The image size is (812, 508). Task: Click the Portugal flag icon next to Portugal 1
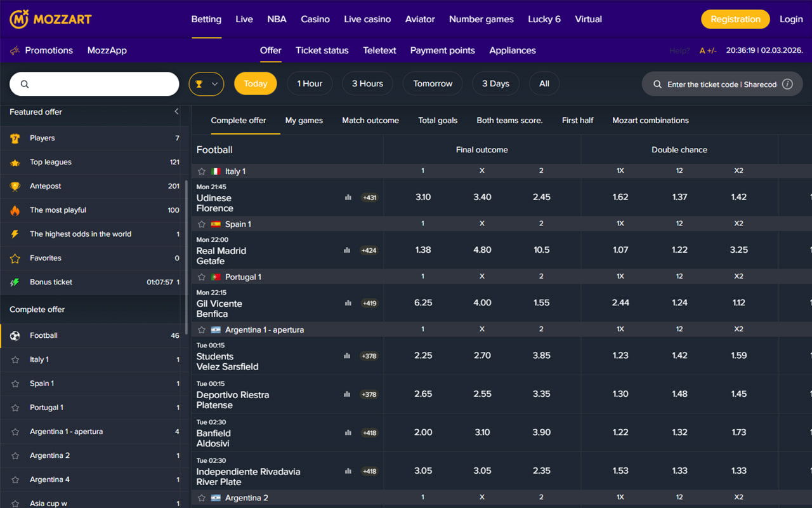click(x=216, y=277)
